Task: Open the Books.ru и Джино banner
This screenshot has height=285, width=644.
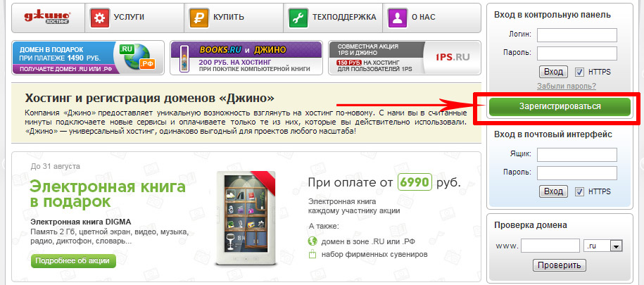Action: (x=246, y=58)
